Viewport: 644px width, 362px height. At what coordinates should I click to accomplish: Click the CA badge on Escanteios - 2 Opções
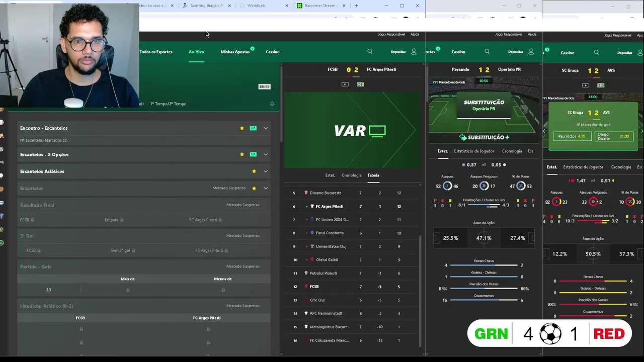(x=253, y=154)
